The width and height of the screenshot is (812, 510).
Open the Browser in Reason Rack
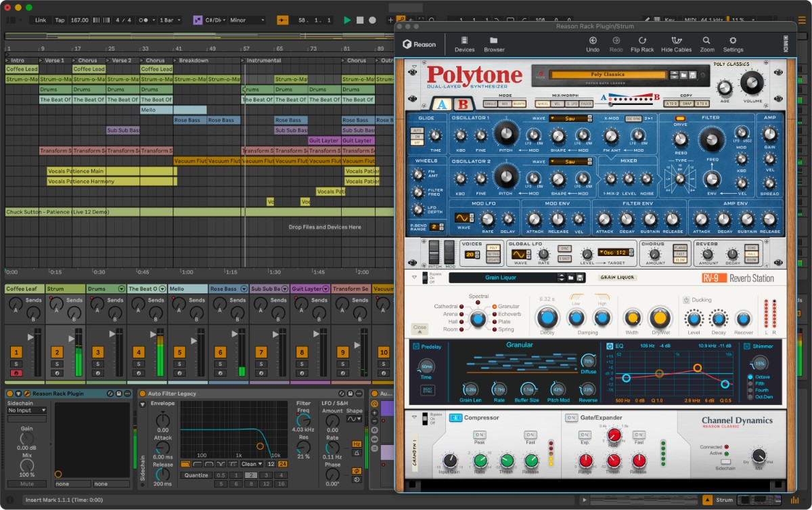coord(494,44)
